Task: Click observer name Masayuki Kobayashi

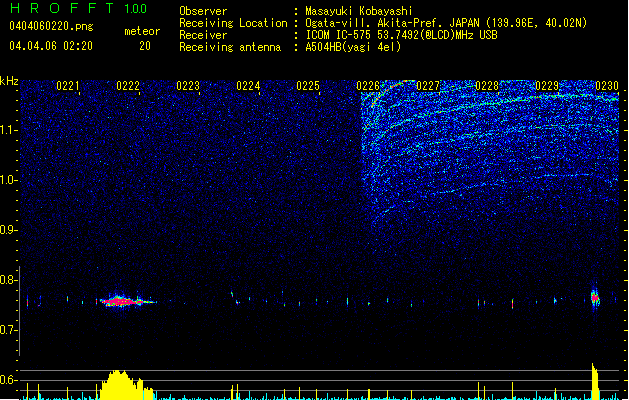Action: pos(358,11)
